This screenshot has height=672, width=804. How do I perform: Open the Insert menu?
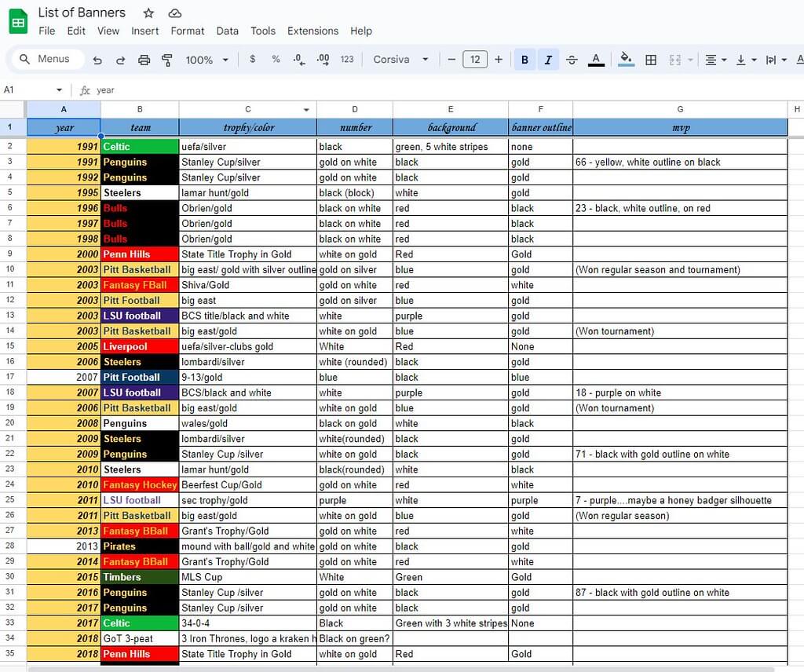pos(144,31)
